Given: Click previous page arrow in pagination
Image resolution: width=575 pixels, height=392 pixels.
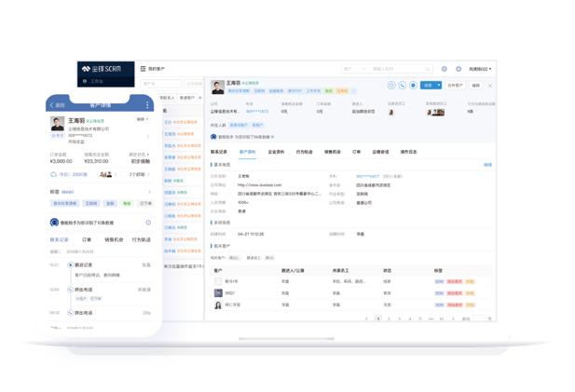Looking at the screenshot, I should click(x=366, y=318).
